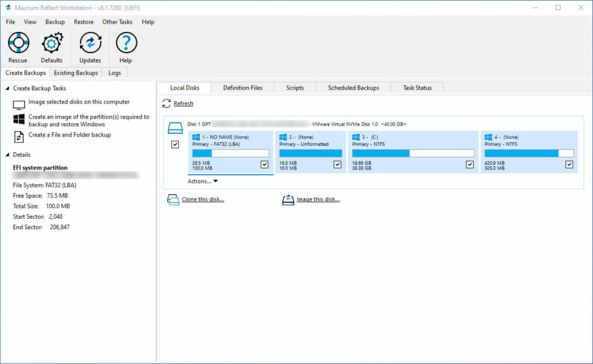The height and width of the screenshot is (364, 593).
Task: Click VMware Virtual NVMe Disk 1.0 label
Action: 345,124
